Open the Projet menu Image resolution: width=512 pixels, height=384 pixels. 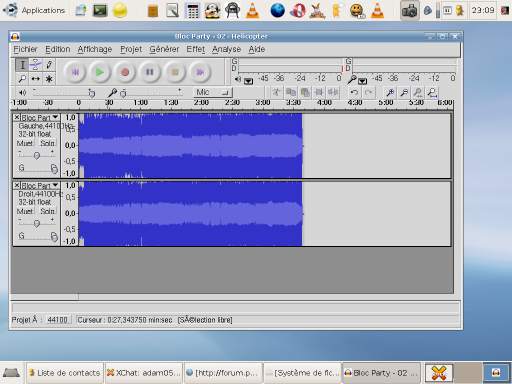[x=131, y=49]
